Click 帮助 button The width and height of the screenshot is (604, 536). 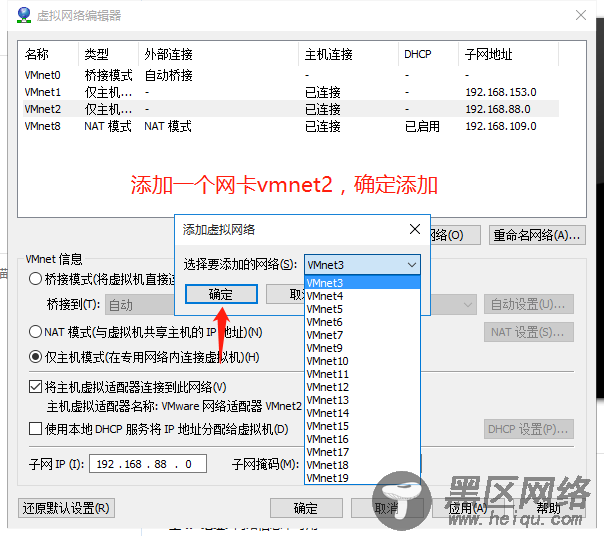pyautogui.click(x=549, y=508)
